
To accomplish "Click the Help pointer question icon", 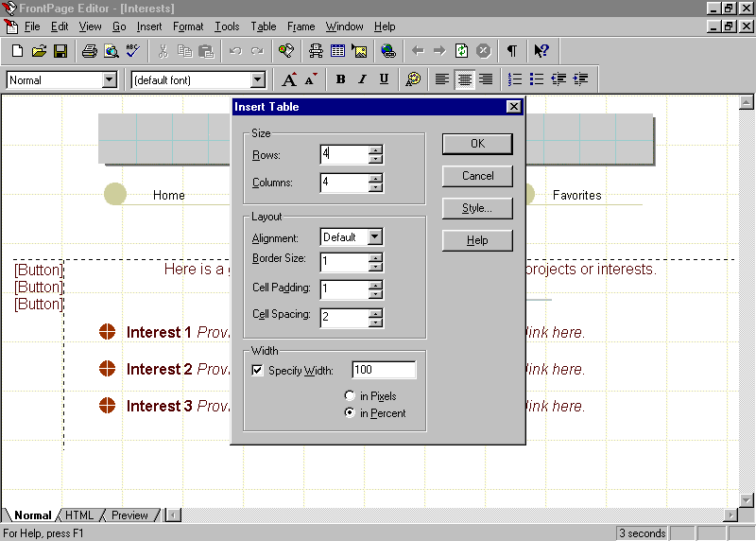I will [x=541, y=51].
